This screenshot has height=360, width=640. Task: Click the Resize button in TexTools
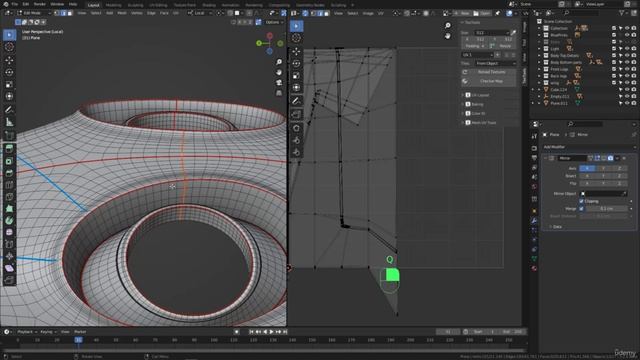coord(503,46)
